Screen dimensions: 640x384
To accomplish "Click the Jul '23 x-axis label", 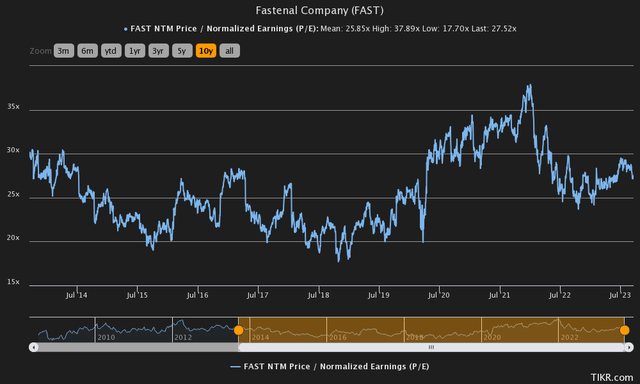I will click(620, 295).
